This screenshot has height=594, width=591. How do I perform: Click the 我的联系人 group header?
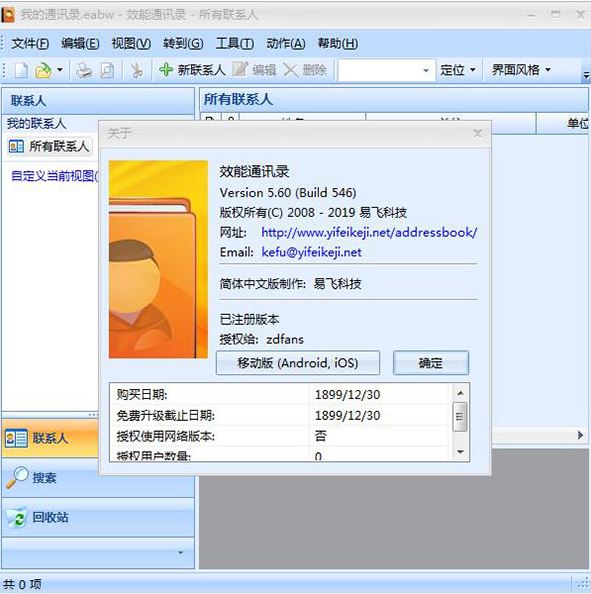point(36,123)
